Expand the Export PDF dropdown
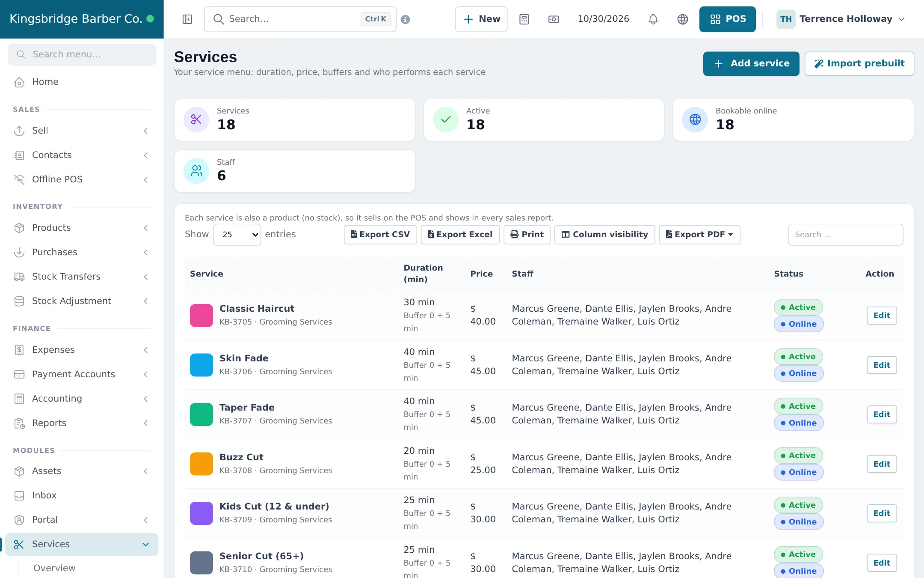 click(x=699, y=235)
